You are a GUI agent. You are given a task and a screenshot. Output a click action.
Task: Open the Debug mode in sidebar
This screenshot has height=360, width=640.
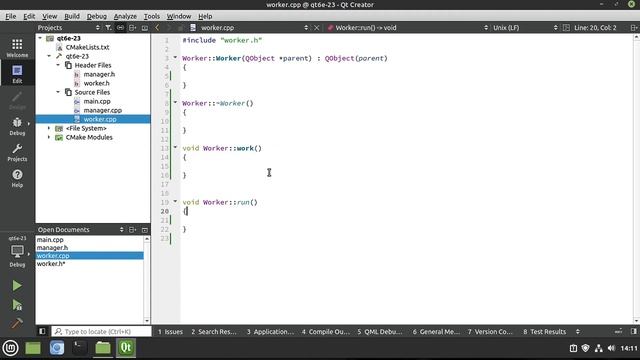pyautogui.click(x=17, y=126)
